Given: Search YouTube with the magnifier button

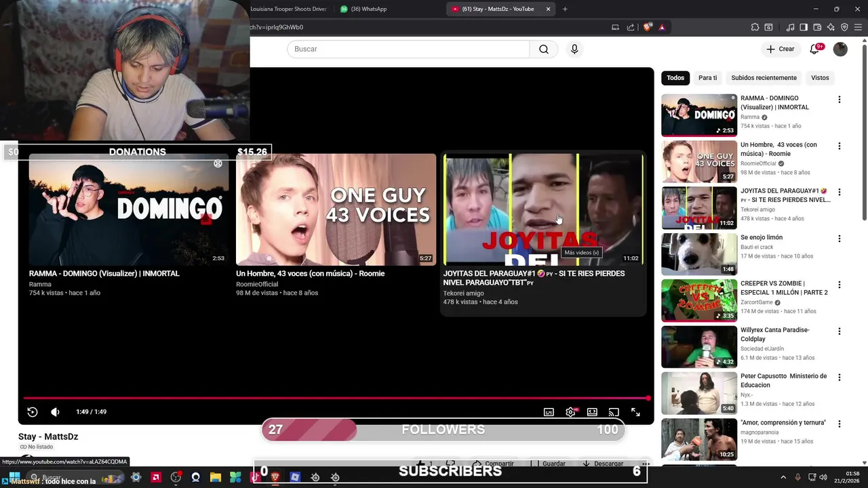Looking at the screenshot, I should [544, 49].
